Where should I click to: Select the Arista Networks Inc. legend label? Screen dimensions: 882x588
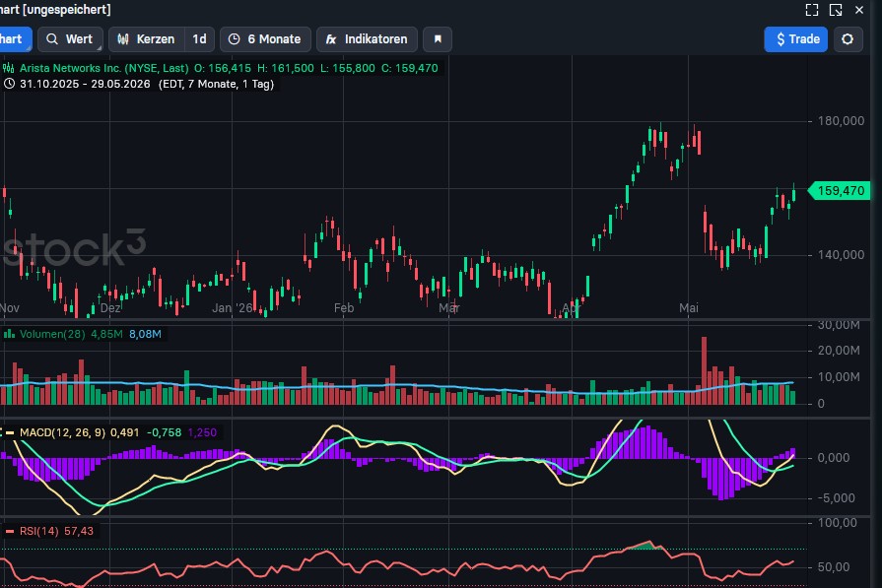click(104, 68)
